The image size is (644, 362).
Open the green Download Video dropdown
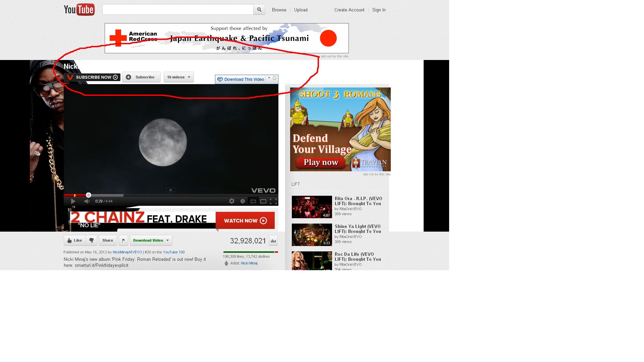(151, 240)
